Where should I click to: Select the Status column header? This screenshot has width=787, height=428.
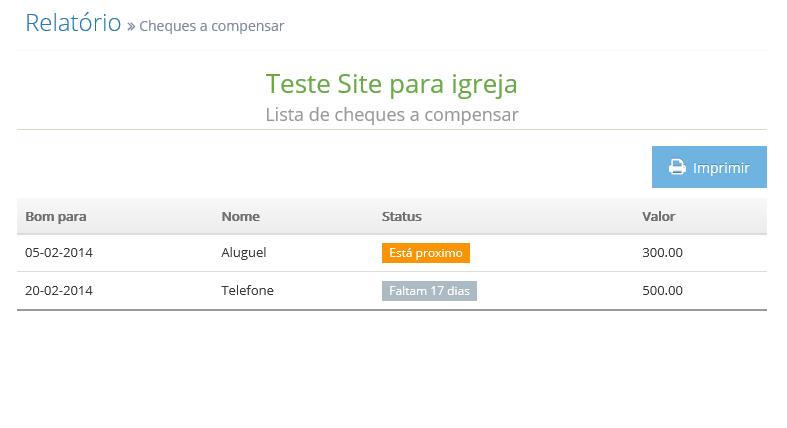402,217
